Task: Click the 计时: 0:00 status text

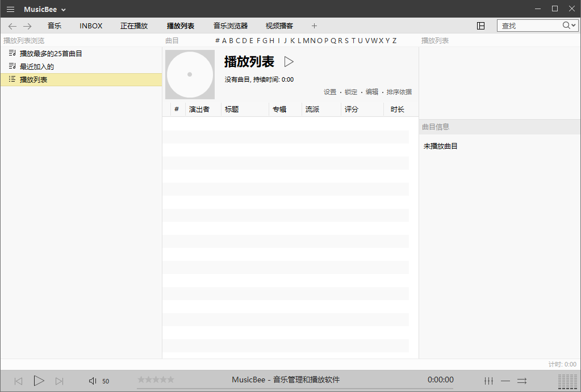Action: 562,365
